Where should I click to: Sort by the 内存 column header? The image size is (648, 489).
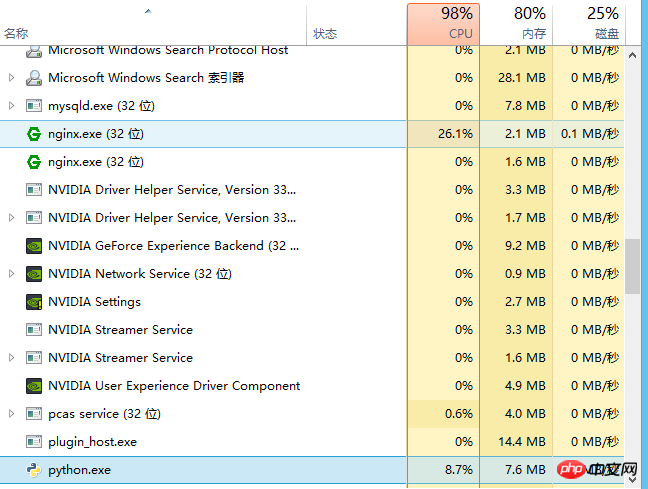coord(516,22)
